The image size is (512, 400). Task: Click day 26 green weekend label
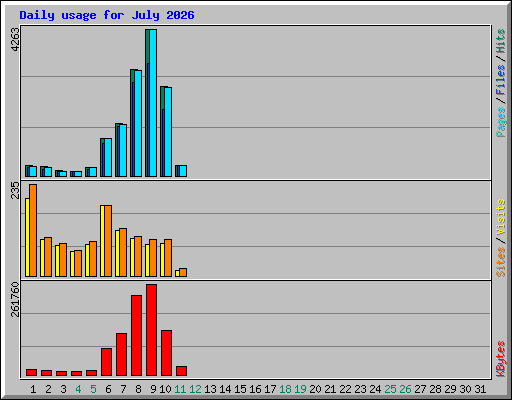pyautogui.click(x=405, y=389)
